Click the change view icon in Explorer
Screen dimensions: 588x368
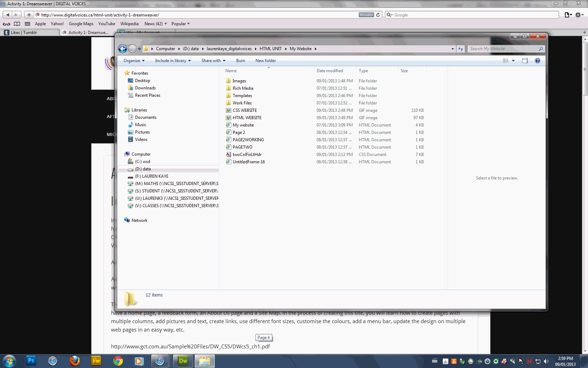pyautogui.click(x=506, y=61)
